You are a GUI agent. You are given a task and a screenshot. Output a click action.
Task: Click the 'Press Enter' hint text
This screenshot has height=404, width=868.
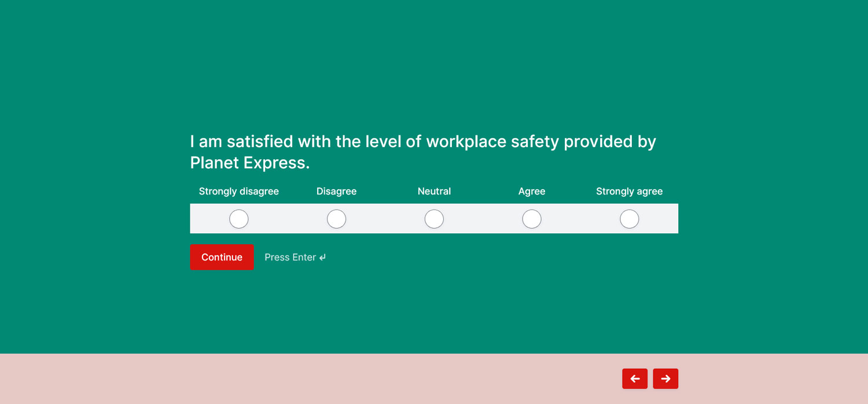pos(295,257)
